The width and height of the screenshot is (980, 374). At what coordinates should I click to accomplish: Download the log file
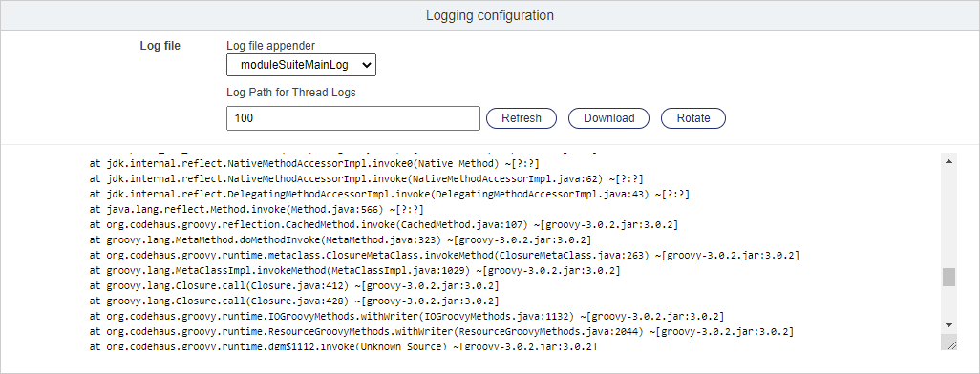tap(608, 118)
